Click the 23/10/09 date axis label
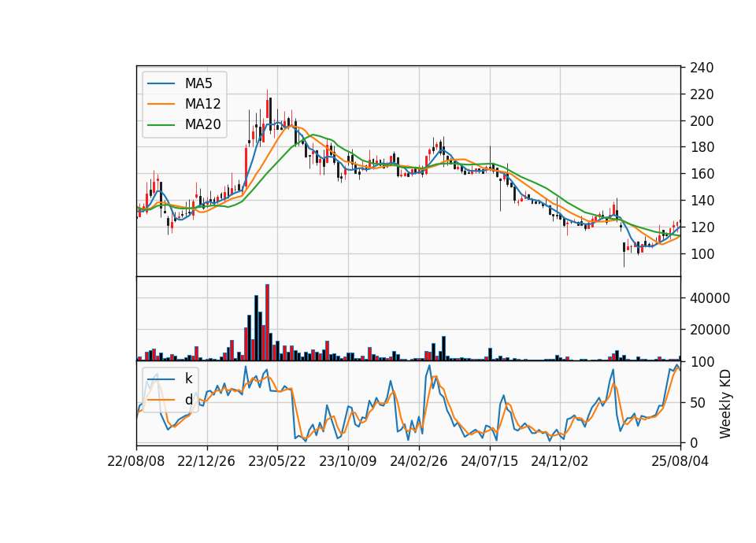Screen dimensions: 756x543 click(x=347, y=461)
